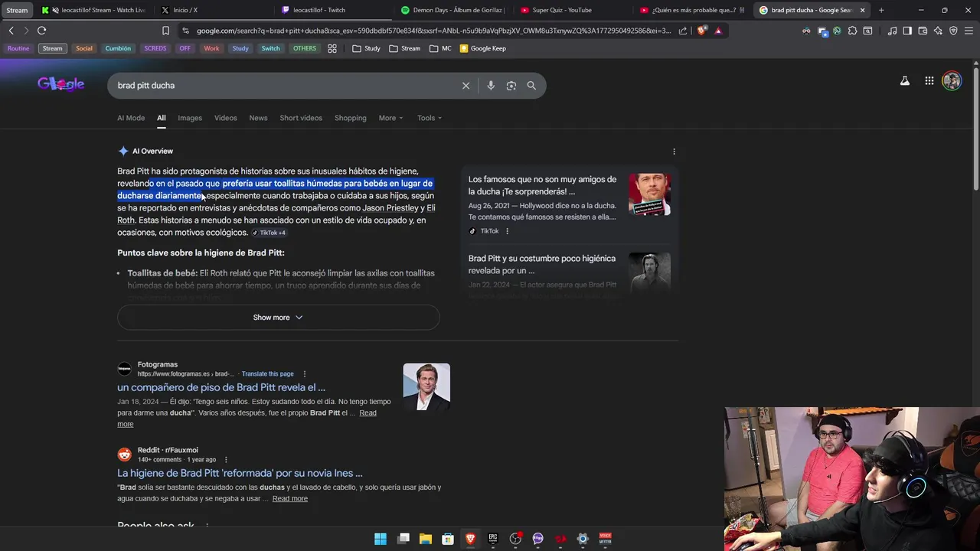The height and width of the screenshot is (551, 980).
Task: Switch to Demon Days Spotify browser tab
Action: [x=453, y=10]
